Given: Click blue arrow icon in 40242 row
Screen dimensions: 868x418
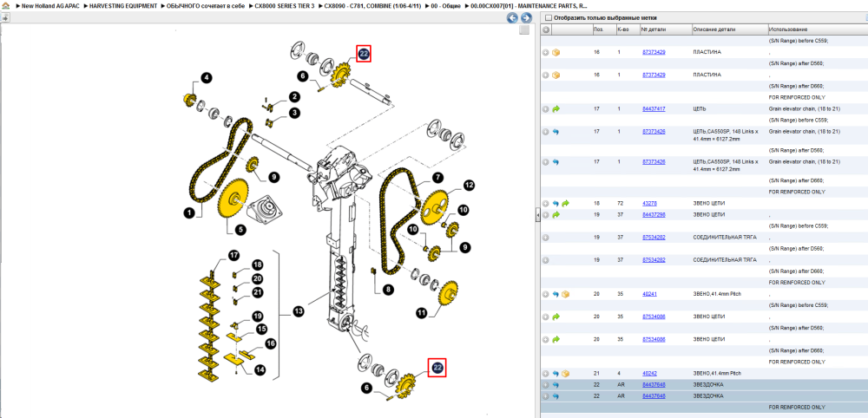Looking at the screenshot, I should pyautogui.click(x=556, y=373).
